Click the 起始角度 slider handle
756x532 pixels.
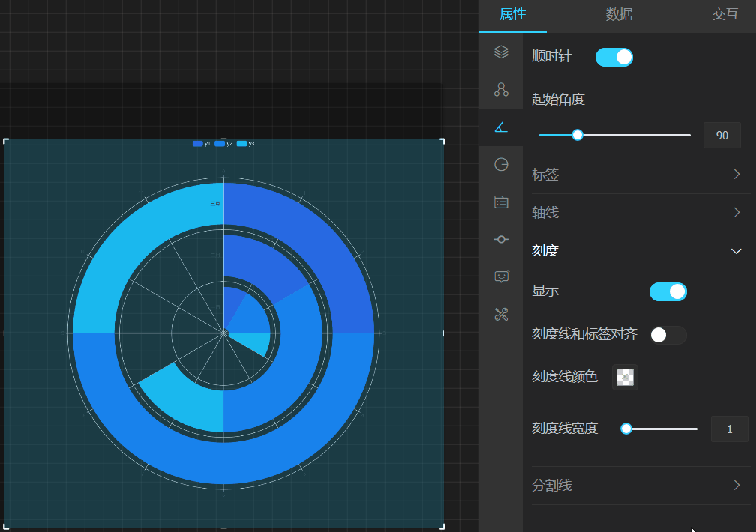click(577, 135)
